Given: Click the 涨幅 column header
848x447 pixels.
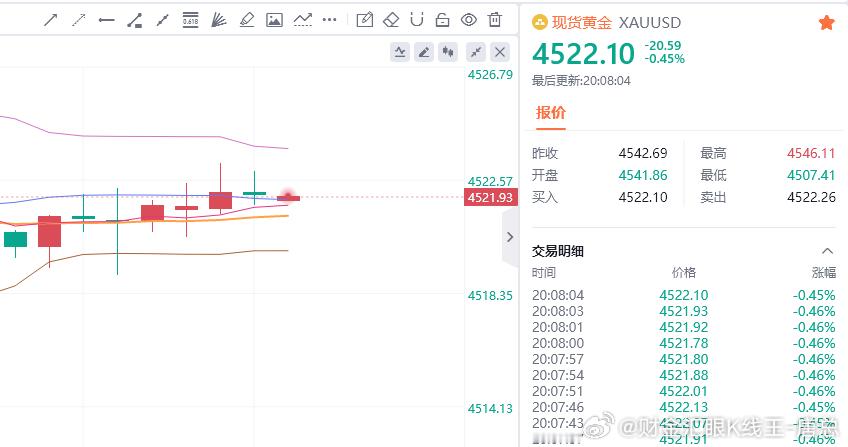Looking at the screenshot, I should coord(824,272).
